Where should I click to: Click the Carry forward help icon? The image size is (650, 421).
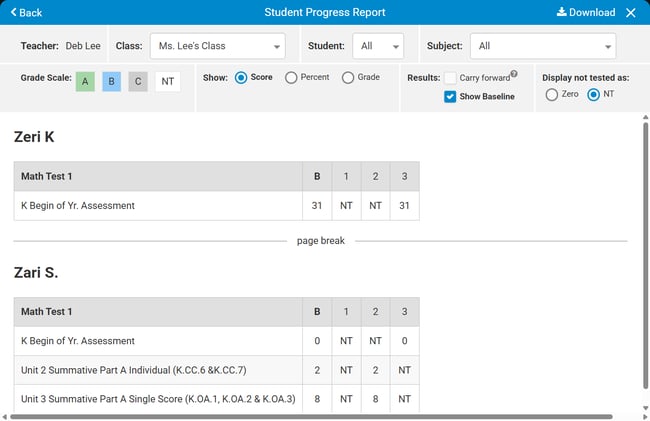514,74
